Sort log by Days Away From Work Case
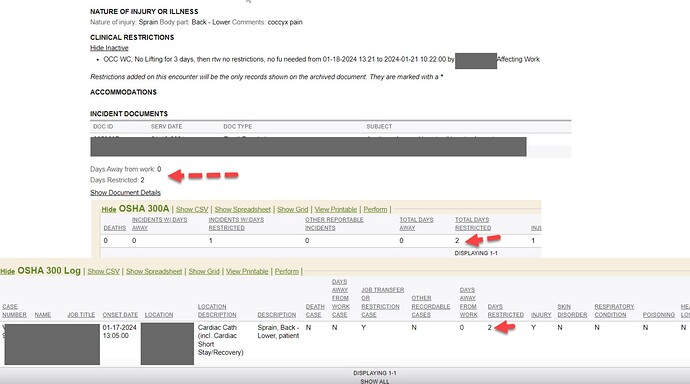This screenshot has height=384, width=690. 341,298
